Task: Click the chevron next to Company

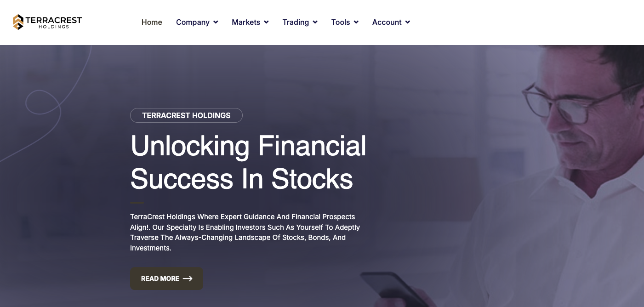Action: [216, 22]
